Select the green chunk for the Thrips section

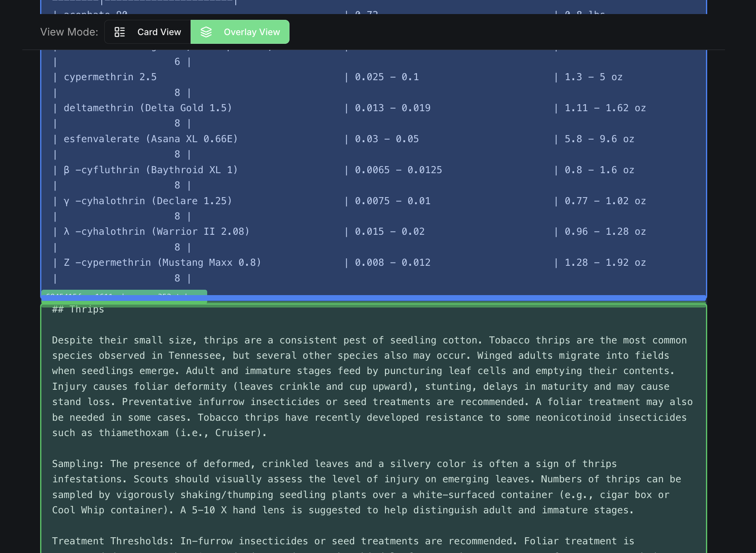click(372, 413)
